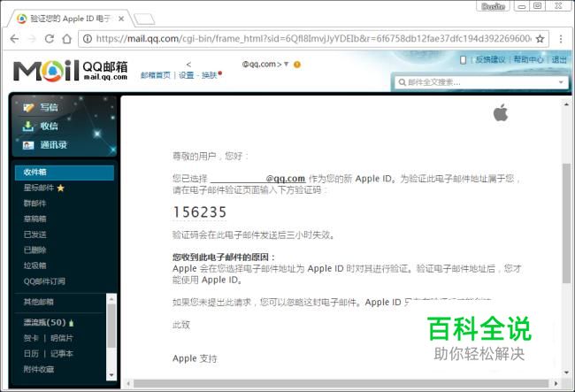Reload the page with refresh icon

pyautogui.click(x=50, y=39)
